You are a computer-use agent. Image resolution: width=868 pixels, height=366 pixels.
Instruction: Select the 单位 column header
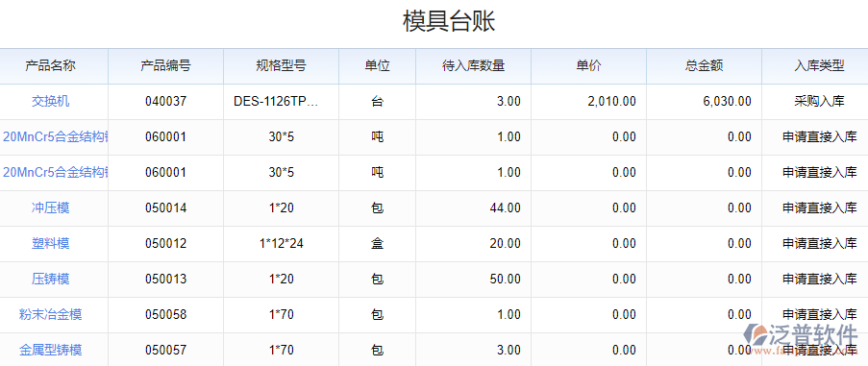coord(377,65)
